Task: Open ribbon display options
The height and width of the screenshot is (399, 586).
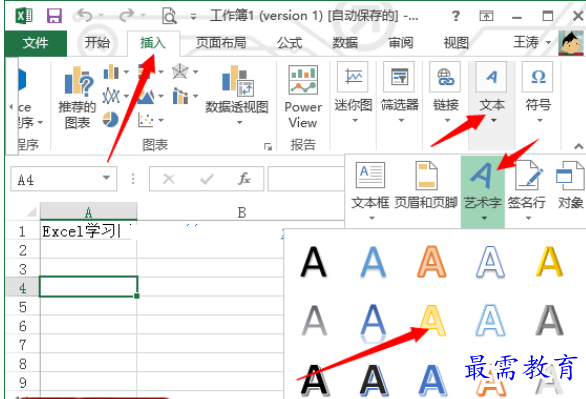Action: (x=486, y=16)
